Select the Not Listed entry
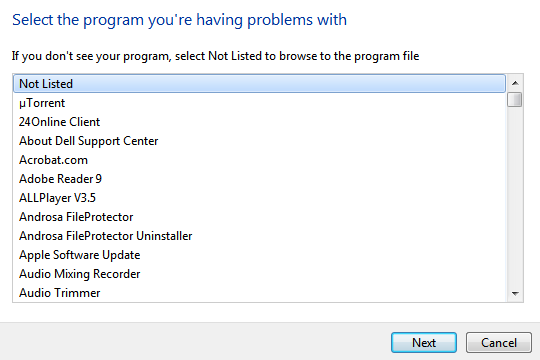540x360 pixels. (x=259, y=84)
